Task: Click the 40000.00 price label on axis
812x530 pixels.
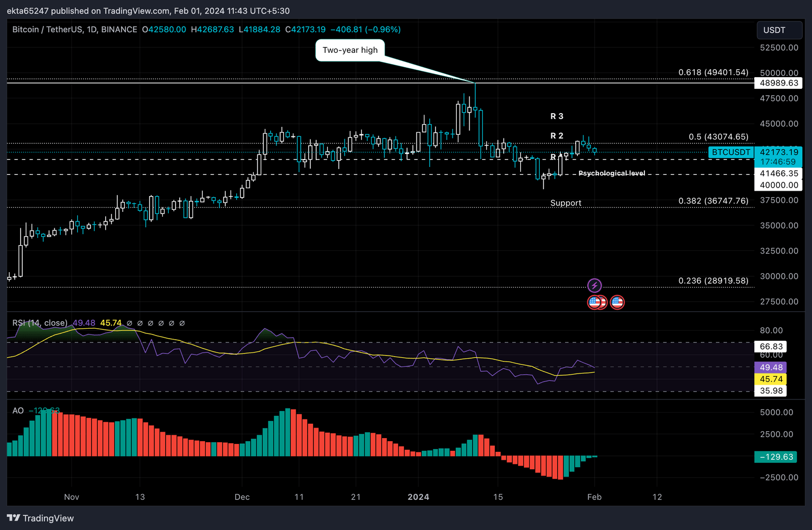Action: pos(779,185)
